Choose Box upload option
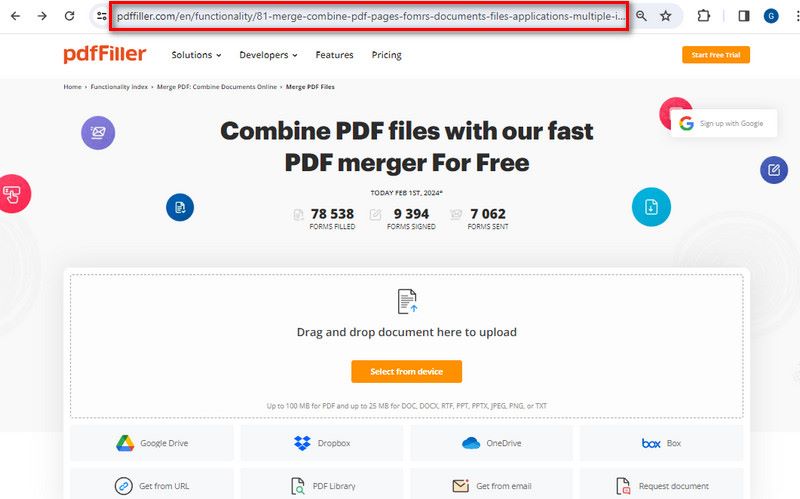This screenshot has height=499, width=800. pos(661,443)
